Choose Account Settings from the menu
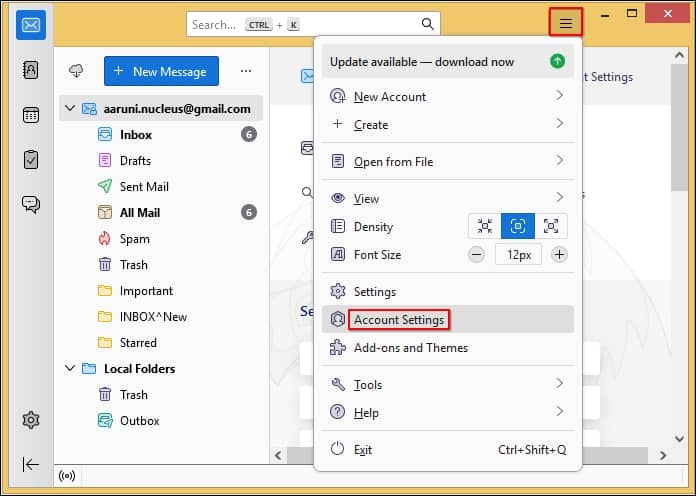 [x=399, y=320]
